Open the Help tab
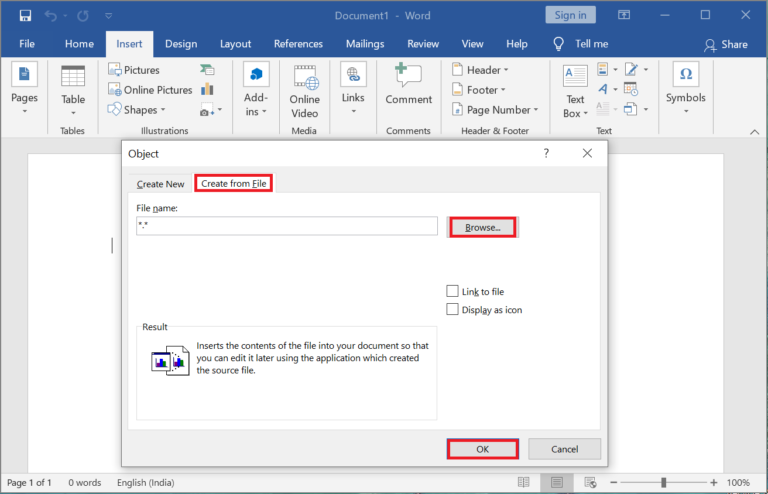 pos(517,44)
